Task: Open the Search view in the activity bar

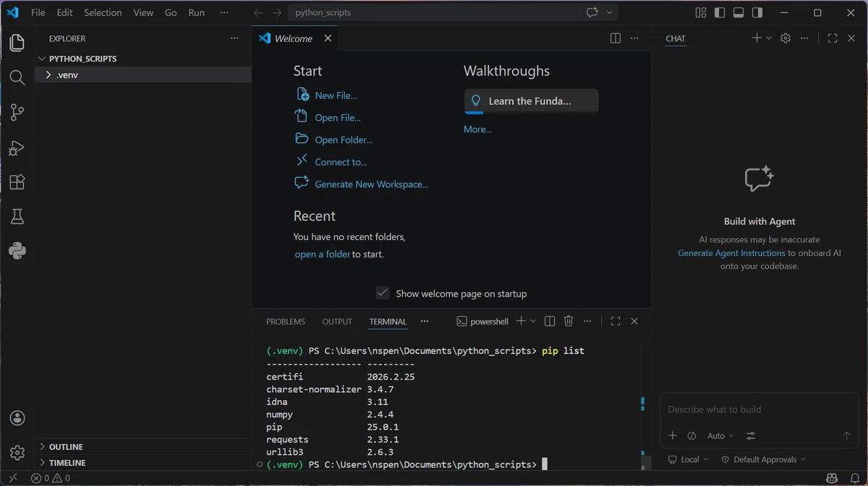Action: click(17, 77)
